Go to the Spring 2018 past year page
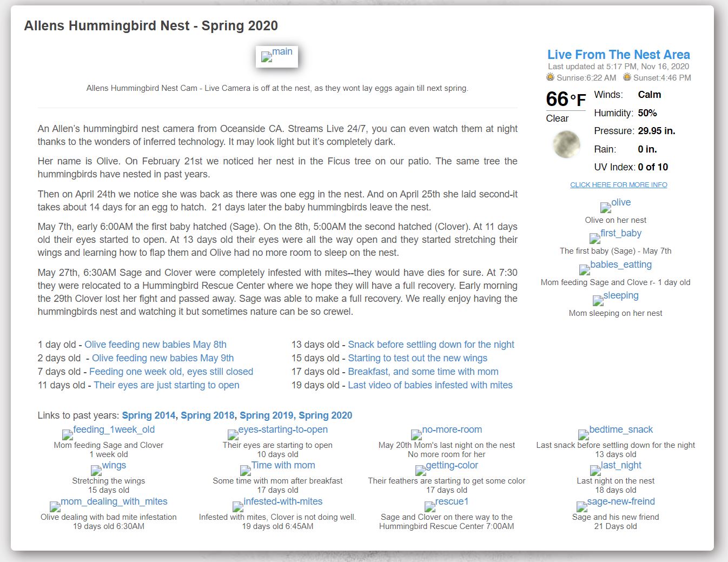 tap(208, 415)
